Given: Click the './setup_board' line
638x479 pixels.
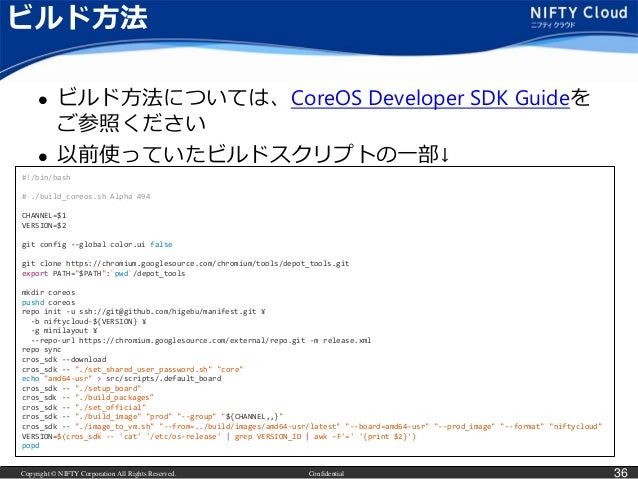Looking at the screenshot, I should (81, 388).
